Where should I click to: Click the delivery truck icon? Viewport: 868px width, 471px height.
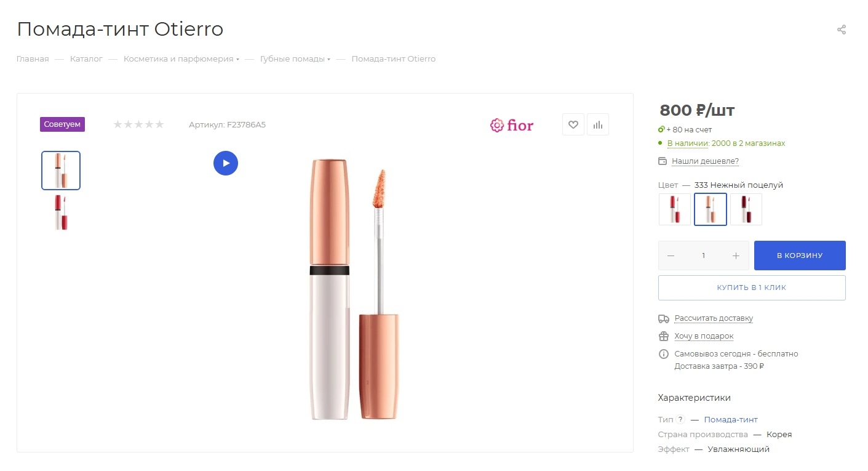(x=664, y=318)
